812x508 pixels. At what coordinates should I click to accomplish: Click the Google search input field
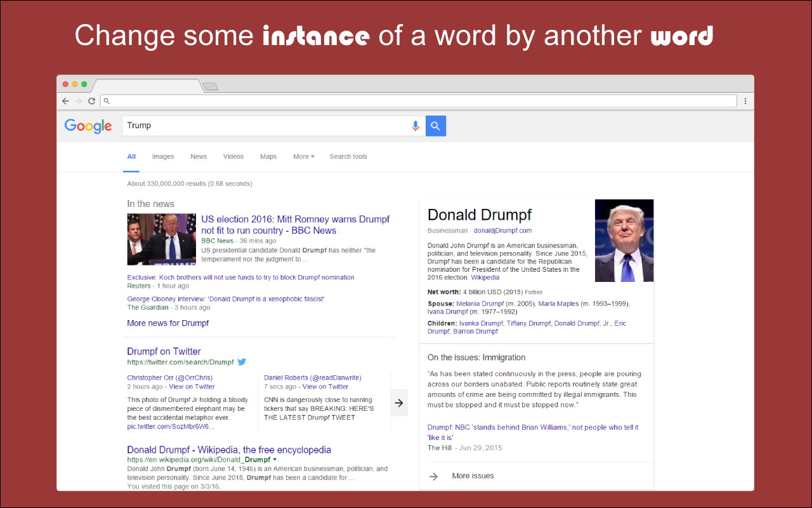[266, 126]
